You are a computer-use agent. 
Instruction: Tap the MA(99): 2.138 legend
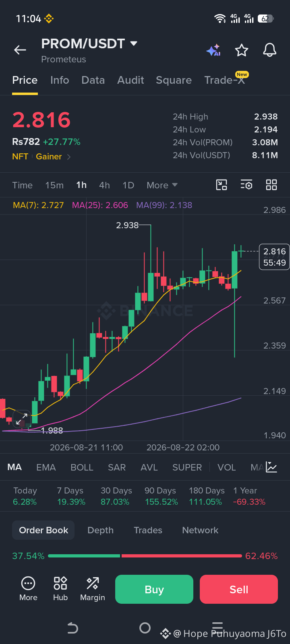pos(164,205)
